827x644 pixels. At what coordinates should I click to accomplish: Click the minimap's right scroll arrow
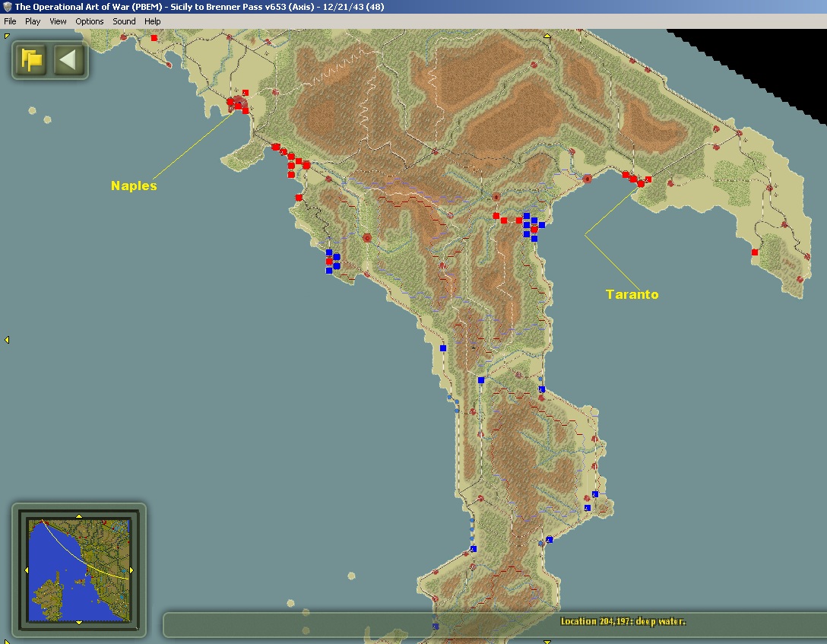pos(131,570)
